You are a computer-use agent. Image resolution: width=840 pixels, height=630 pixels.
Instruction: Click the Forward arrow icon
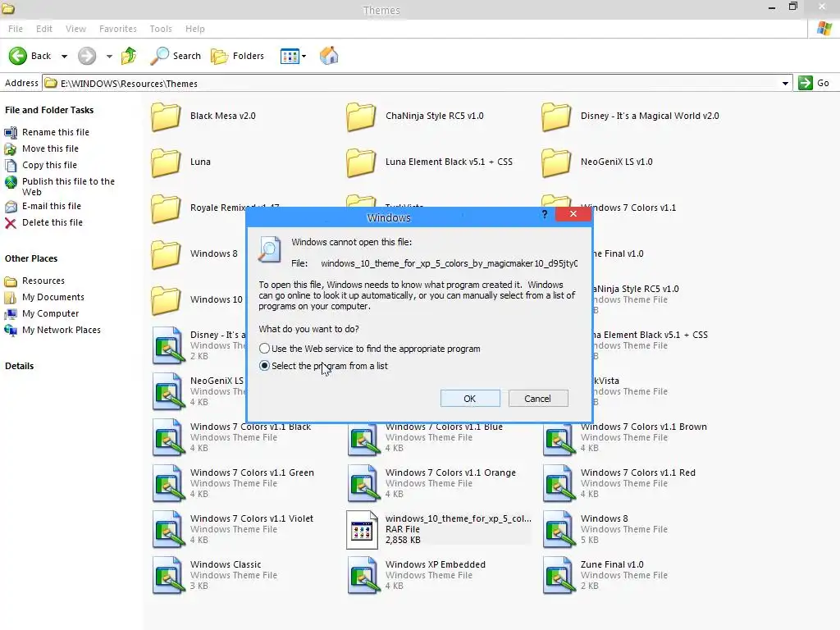[87, 56]
